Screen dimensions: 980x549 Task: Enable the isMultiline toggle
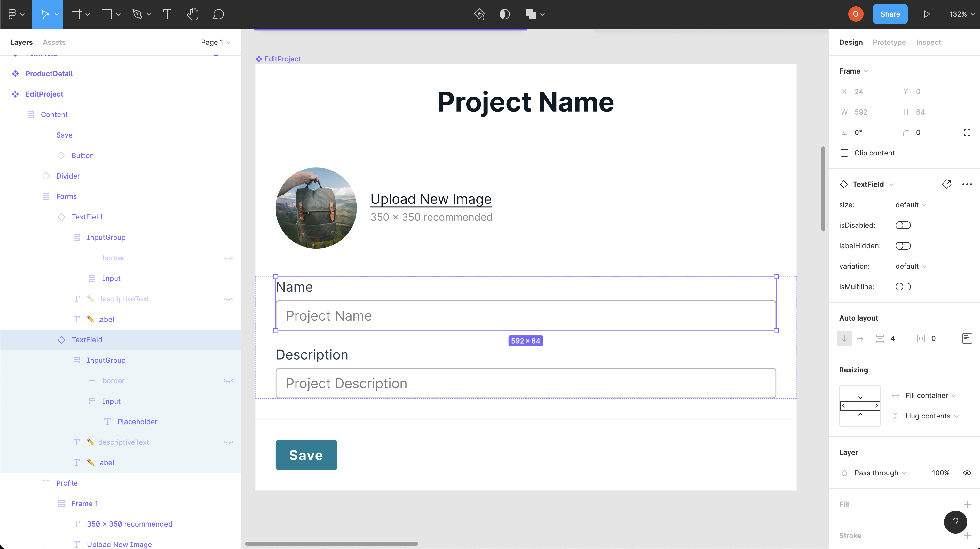(903, 286)
